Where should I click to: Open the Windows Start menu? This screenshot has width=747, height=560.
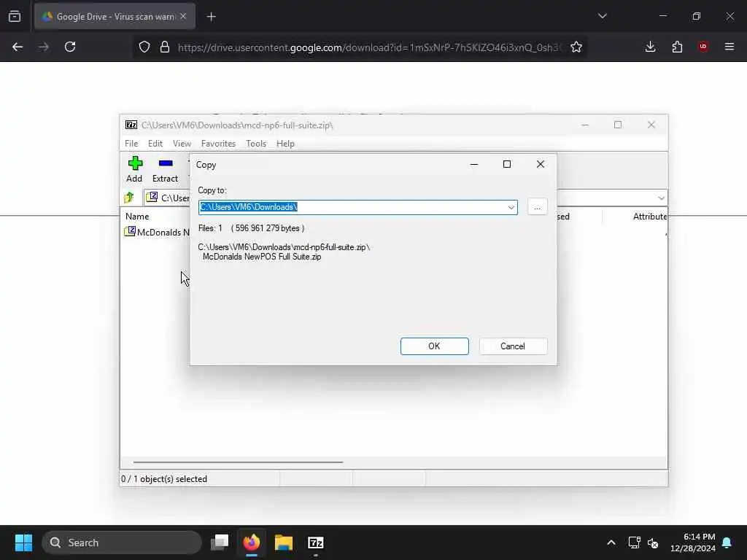[x=23, y=542]
